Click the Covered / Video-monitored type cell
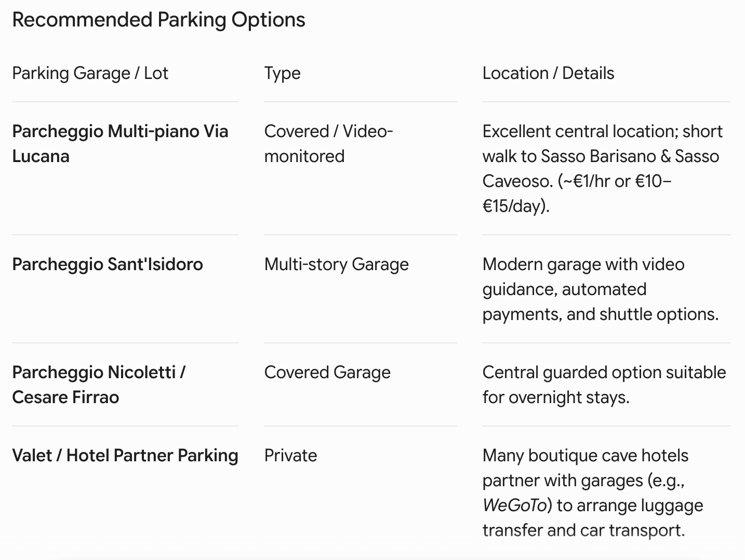 (x=328, y=143)
